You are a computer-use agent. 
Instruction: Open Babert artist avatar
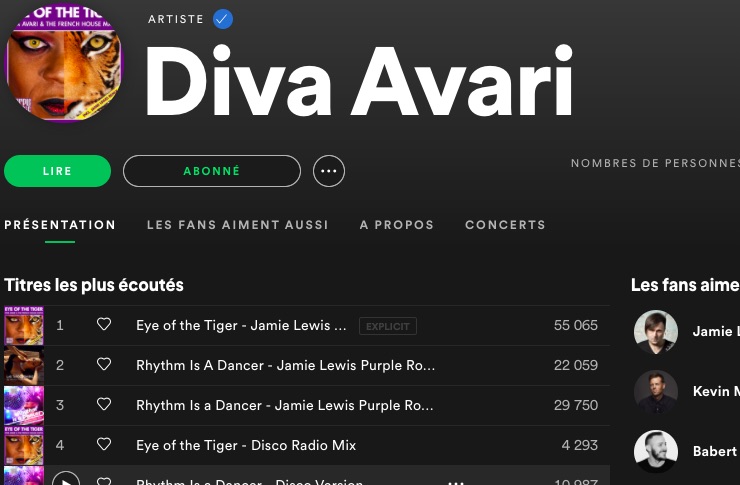tap(656, 452)
